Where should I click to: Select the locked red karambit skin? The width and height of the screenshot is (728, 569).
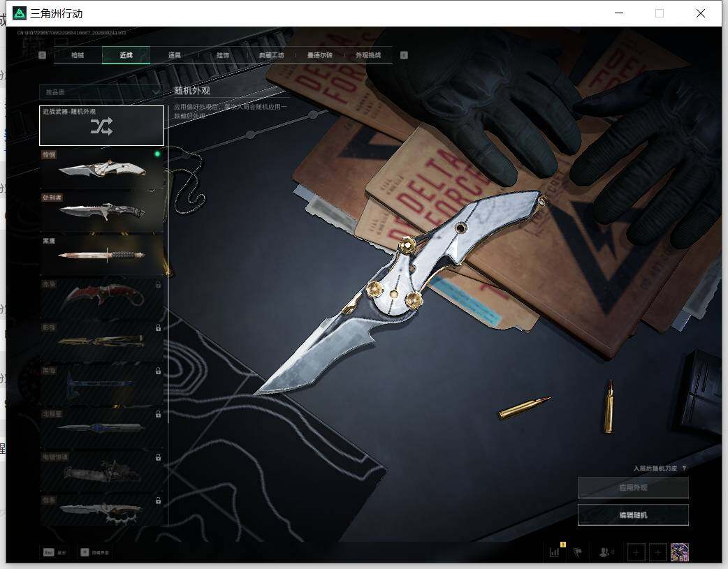102,298
